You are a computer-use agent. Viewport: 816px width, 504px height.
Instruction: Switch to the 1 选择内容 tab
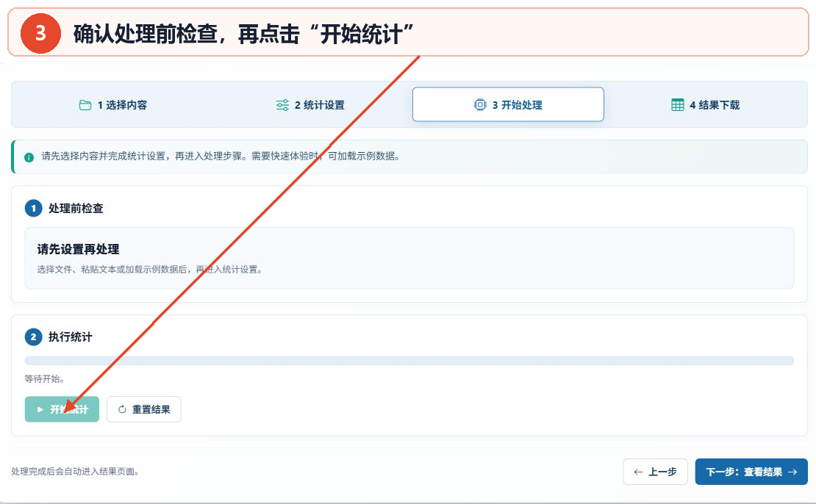click(113, 105)
